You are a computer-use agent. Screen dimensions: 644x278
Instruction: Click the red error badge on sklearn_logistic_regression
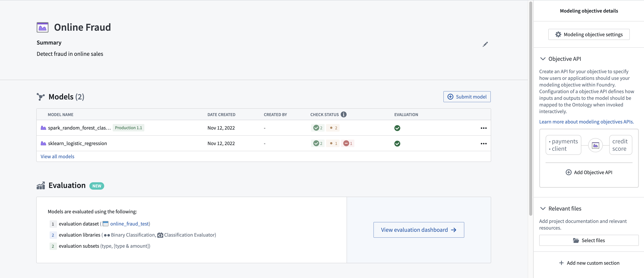348,143
